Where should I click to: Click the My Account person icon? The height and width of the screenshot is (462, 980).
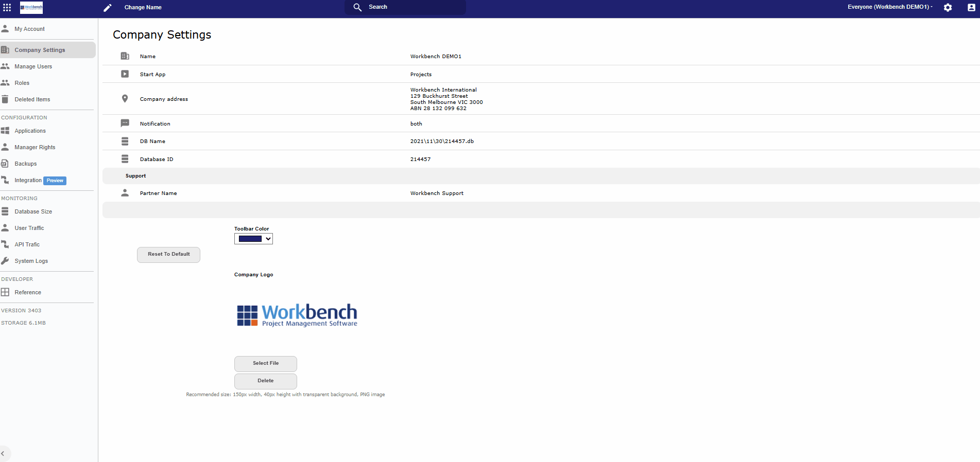tap(5, 29)
